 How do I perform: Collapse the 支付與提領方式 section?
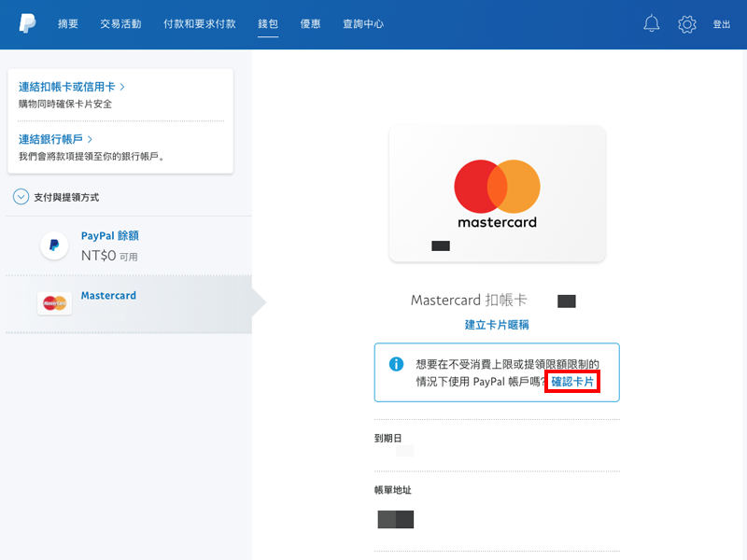pyautogui.click(x=21, y=197)
